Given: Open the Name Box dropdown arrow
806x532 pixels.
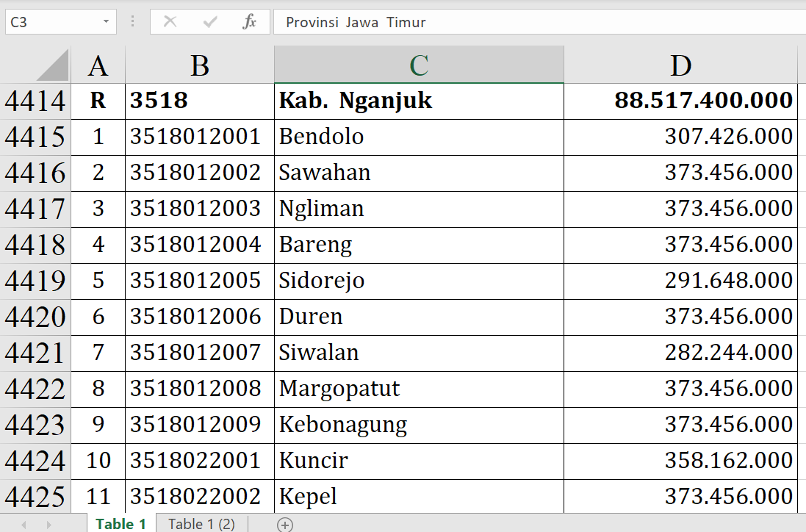Looking at the screenshot, I should pos(106,22).
